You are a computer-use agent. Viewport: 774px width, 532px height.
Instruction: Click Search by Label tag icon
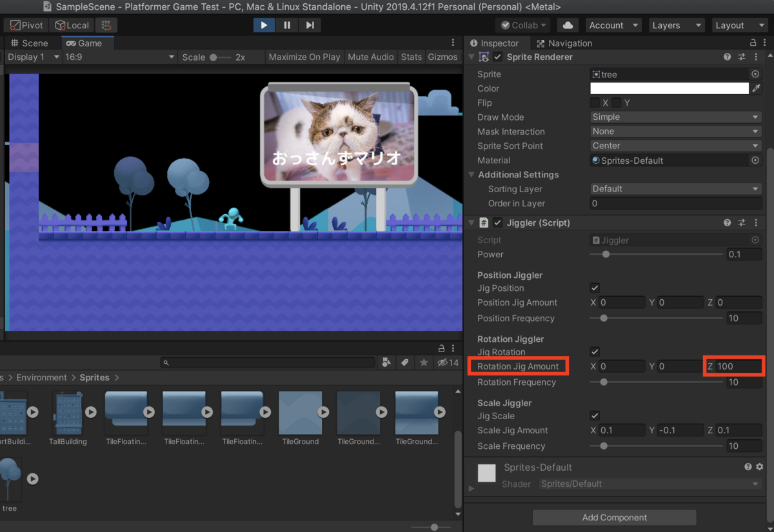click(x=405, y=363)
